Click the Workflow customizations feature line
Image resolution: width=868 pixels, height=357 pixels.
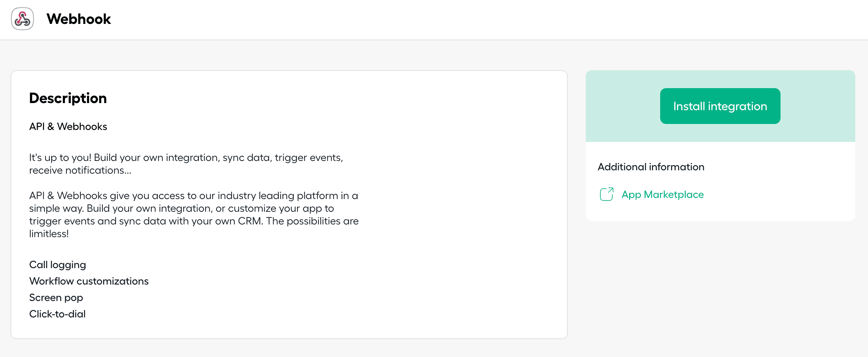89,281
